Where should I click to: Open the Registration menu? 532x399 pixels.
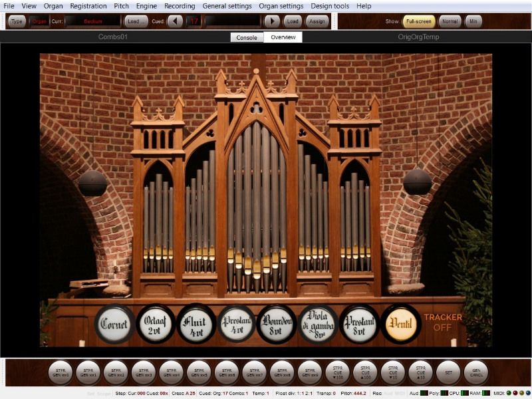88,6
